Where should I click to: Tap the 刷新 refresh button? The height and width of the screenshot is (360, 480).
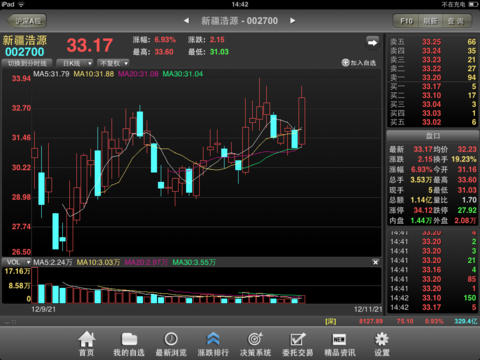click(x=431, y=21)
